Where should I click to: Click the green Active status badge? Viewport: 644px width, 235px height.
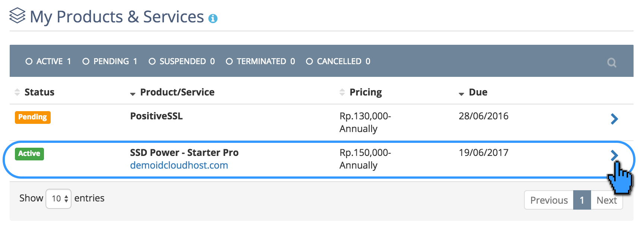tap(29, 154)
